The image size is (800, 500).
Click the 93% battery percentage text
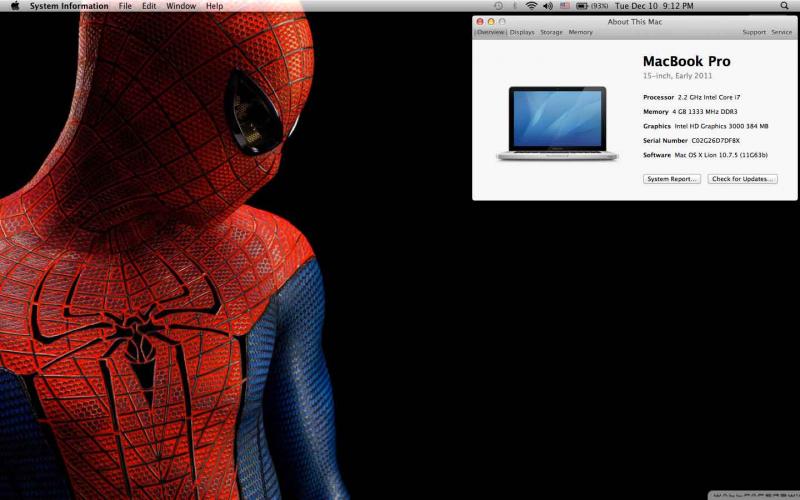pos(599,6)
